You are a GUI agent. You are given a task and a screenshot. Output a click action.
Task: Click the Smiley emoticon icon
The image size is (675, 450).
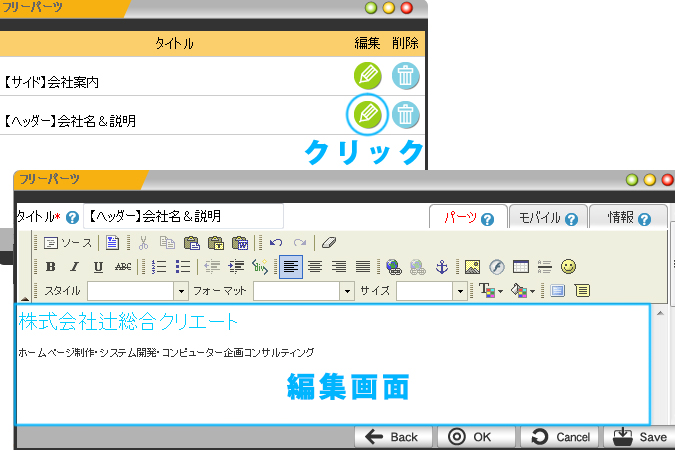click(568, 267)
